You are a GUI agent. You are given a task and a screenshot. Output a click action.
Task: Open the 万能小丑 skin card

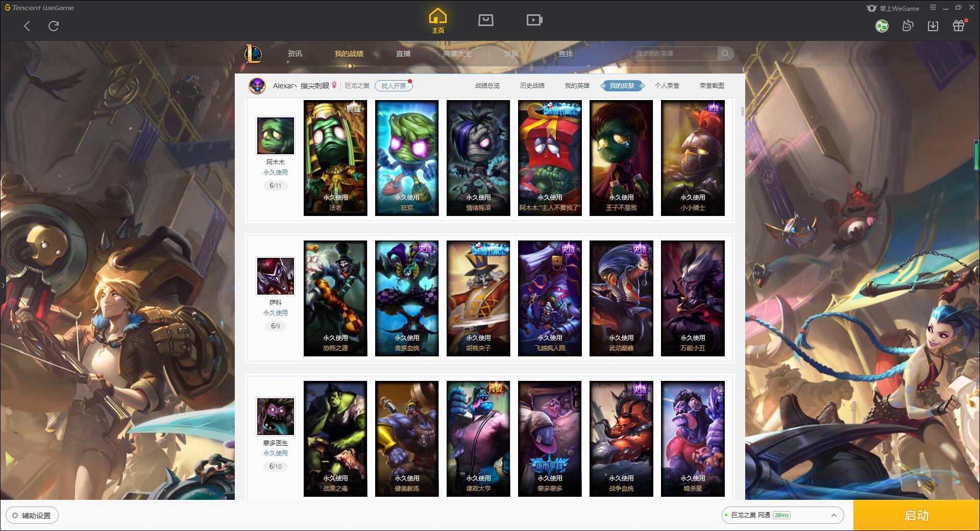click(x=693, y=298)
